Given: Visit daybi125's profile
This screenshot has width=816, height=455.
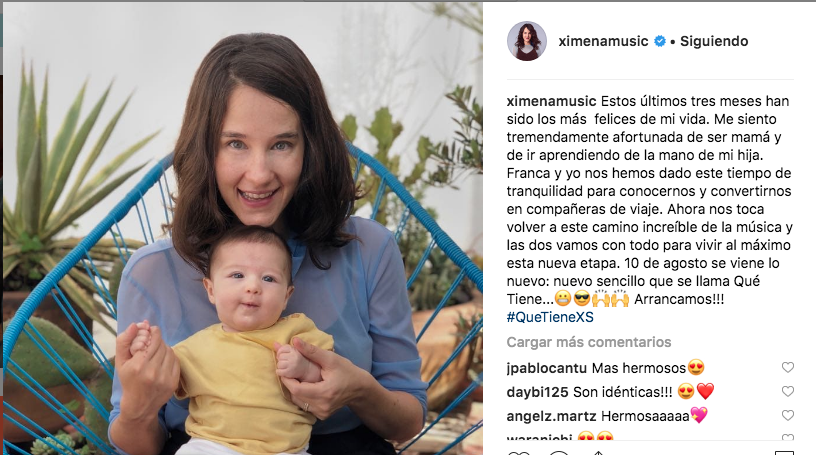Looking at the screenshot, I should pyautogui.click(x=538, y=392).
